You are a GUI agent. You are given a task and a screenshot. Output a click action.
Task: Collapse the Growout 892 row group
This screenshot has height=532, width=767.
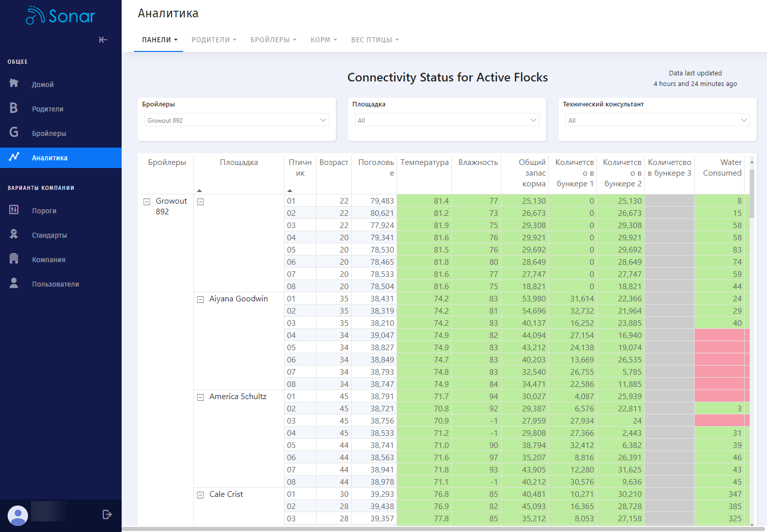(147, 202)
